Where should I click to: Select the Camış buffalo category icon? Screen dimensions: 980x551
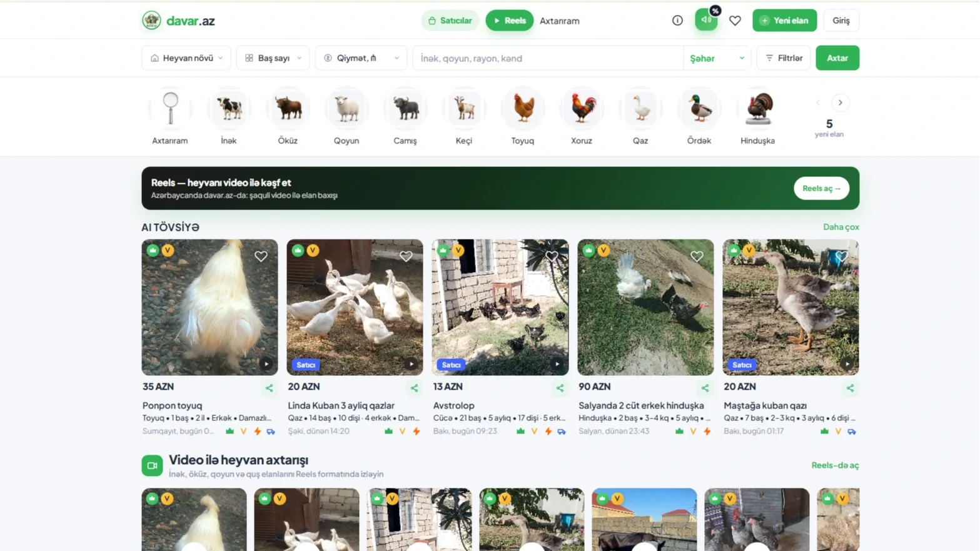pyautogui.click(x=405, y=109)
